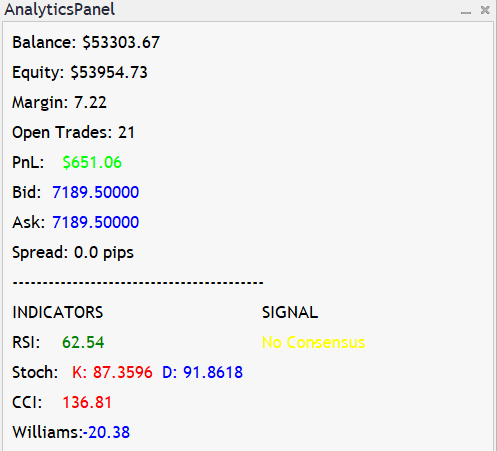The image size is (497, 451).
Task: Click the Stoch label
Action: [x=35, y=372]
